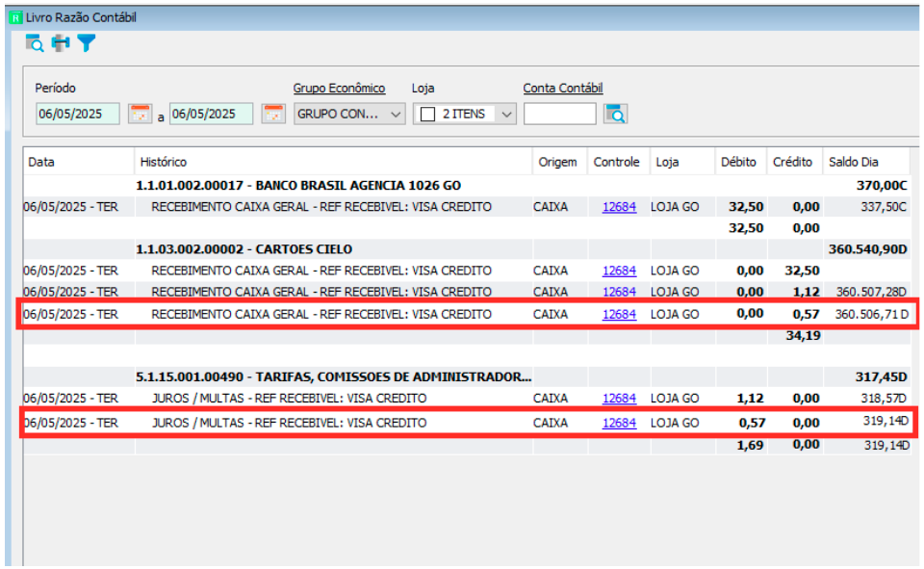
Task: Open control 12684 in Banco Brasil row
Action: [x=619, y=207]
